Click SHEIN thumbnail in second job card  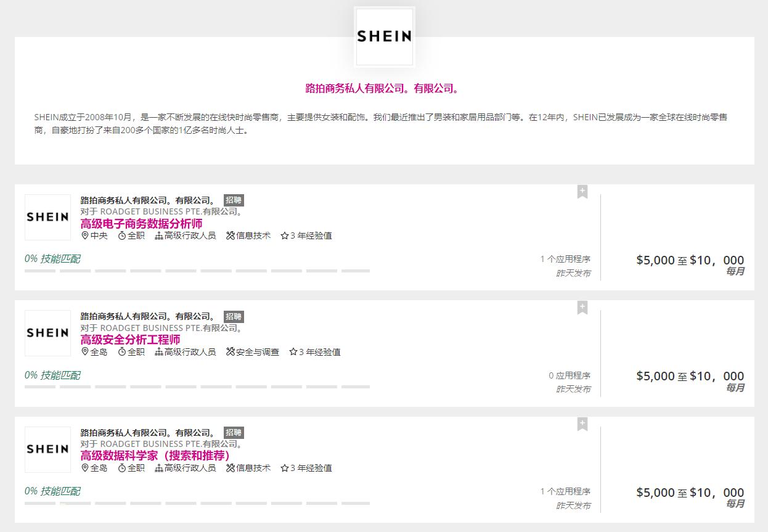pos(47,333)
